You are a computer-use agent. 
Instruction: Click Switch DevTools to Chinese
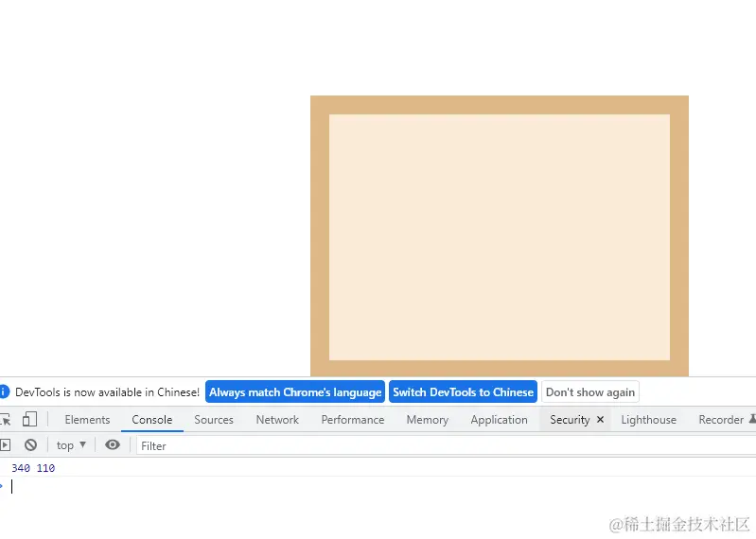click(x=463, y=392)
